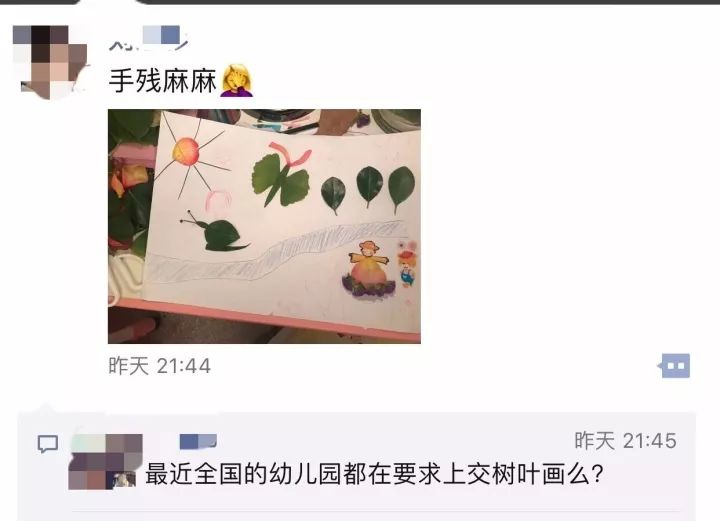
Task: Open the commenter's pixelated avatar
Action: click(x=105, y=461)
